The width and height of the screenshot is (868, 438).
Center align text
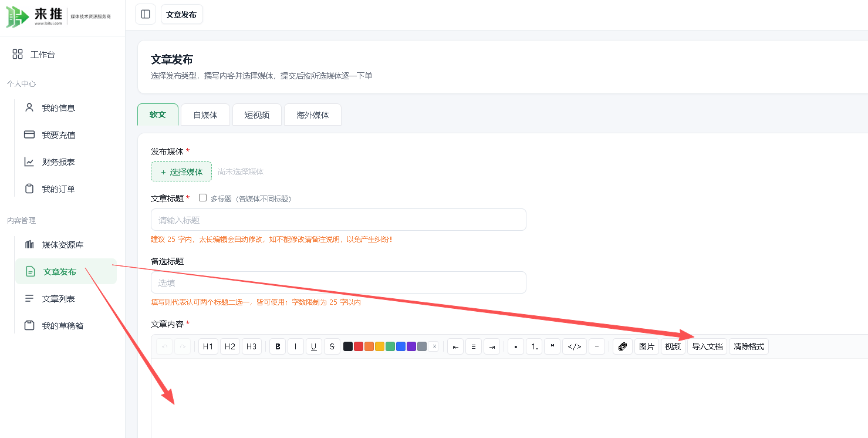(x=474, y=347)
